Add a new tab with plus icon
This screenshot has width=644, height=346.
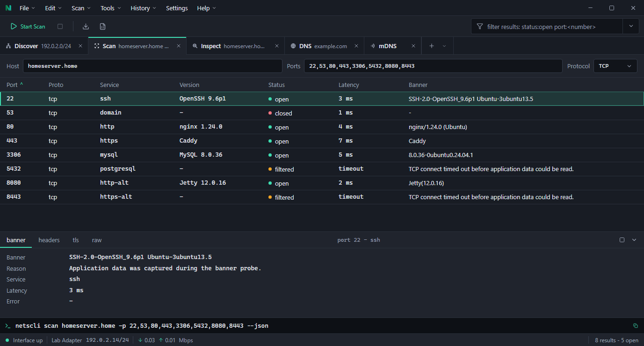pos(432,46)
